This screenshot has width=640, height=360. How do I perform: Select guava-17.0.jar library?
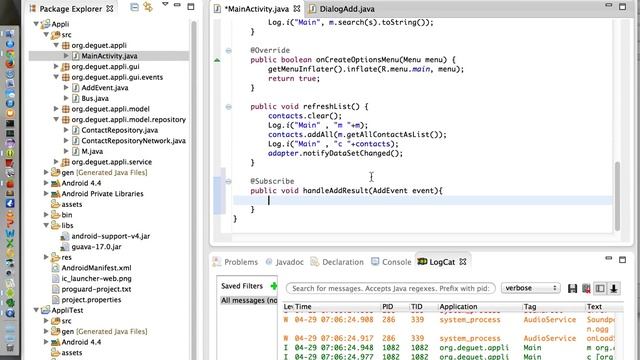click(x=96, y=247)
